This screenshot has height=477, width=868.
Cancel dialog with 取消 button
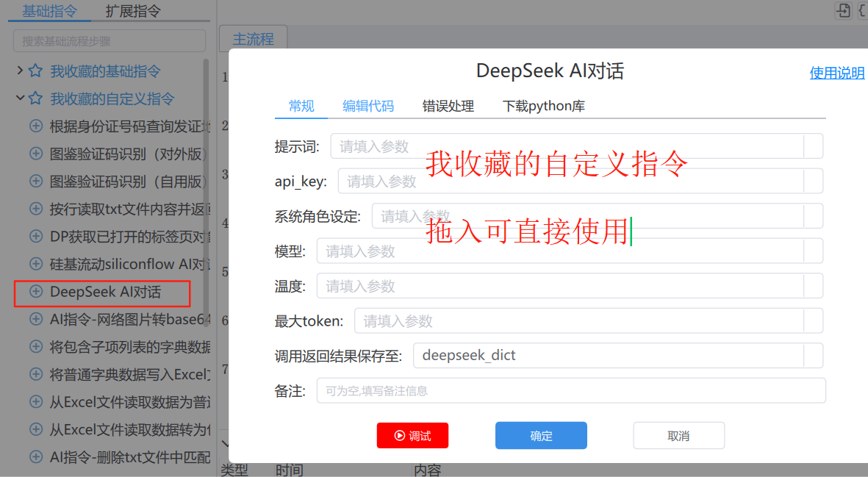tap(678, 436)
